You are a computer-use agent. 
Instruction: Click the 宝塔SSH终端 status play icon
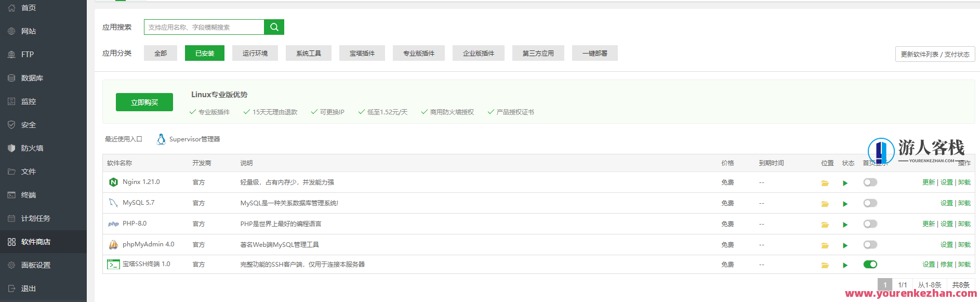point(845,265)
